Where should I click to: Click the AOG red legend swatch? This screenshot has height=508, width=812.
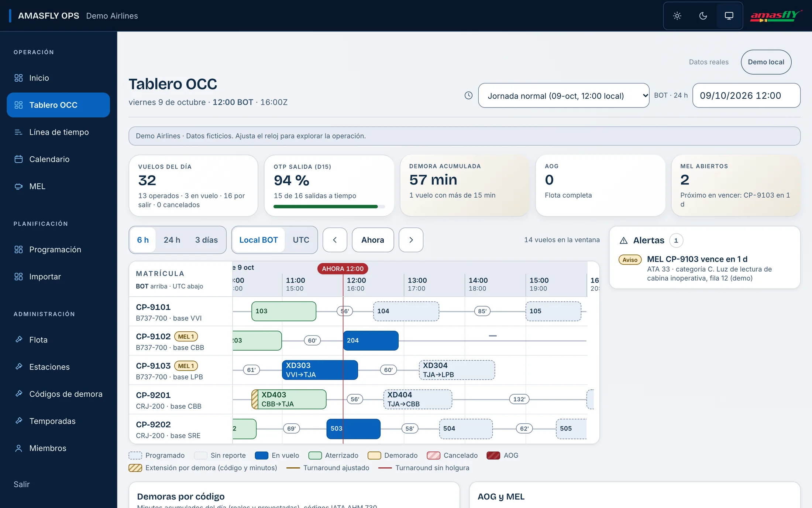point(493,456)
